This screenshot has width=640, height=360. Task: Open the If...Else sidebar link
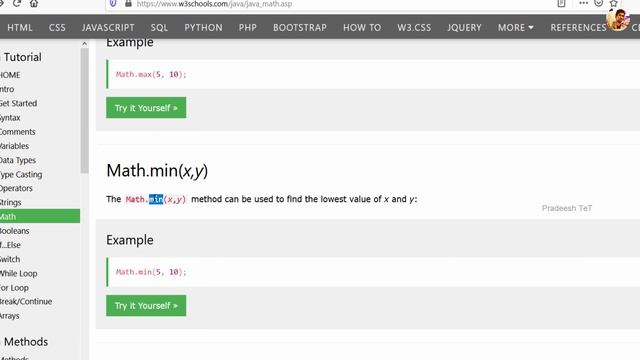tap(10, 245)
